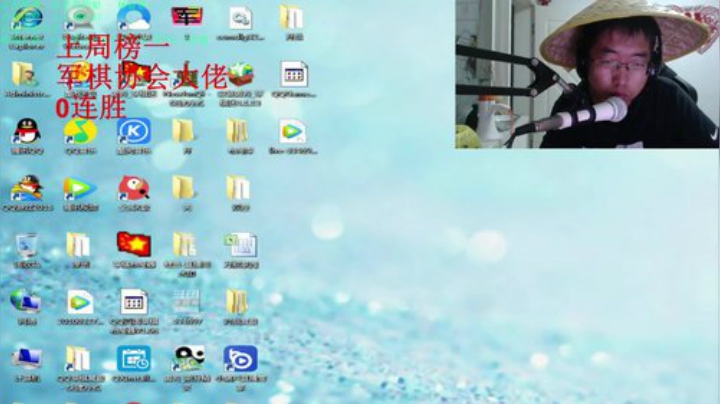720x404 pixels.
Task: Open the folder beside the gears document
Action: (292, 18)
